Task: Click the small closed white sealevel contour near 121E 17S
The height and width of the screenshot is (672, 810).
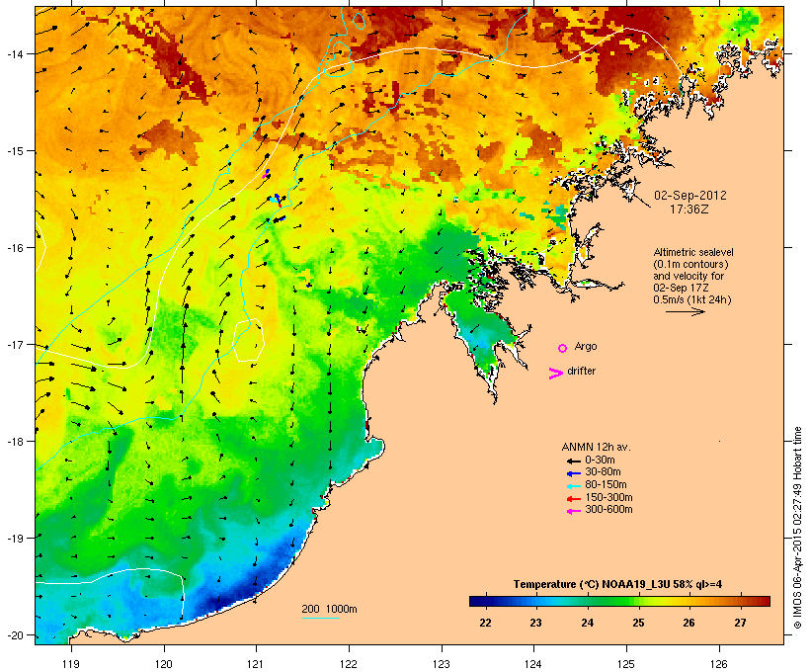Action: [x=249, y=340]
